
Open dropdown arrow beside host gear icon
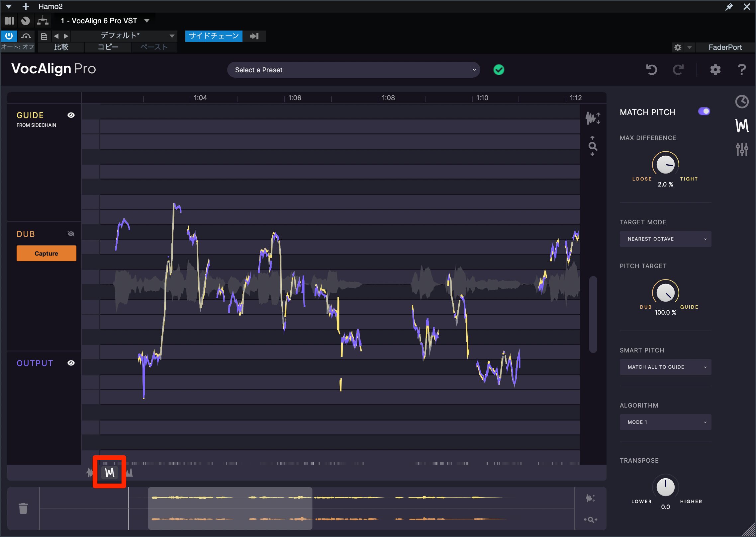coord(690,47)
